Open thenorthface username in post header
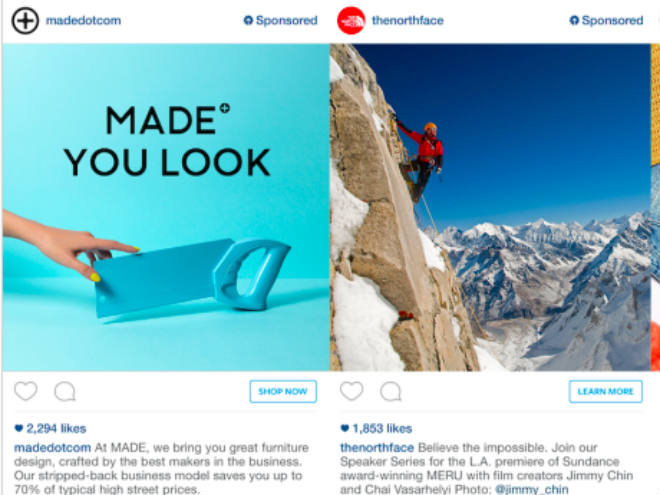The height and width of the screenshot is (495, 660). click(x=407, y=20)
